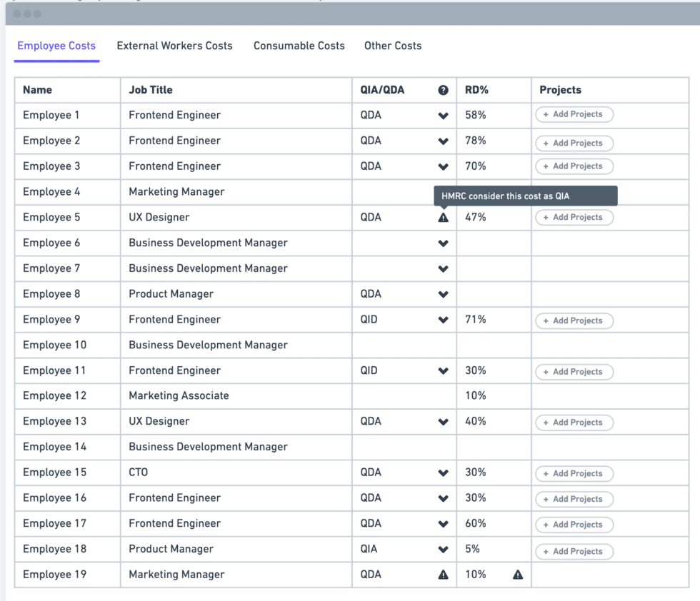Click Add Projects for Employee 15

point(574,473)
